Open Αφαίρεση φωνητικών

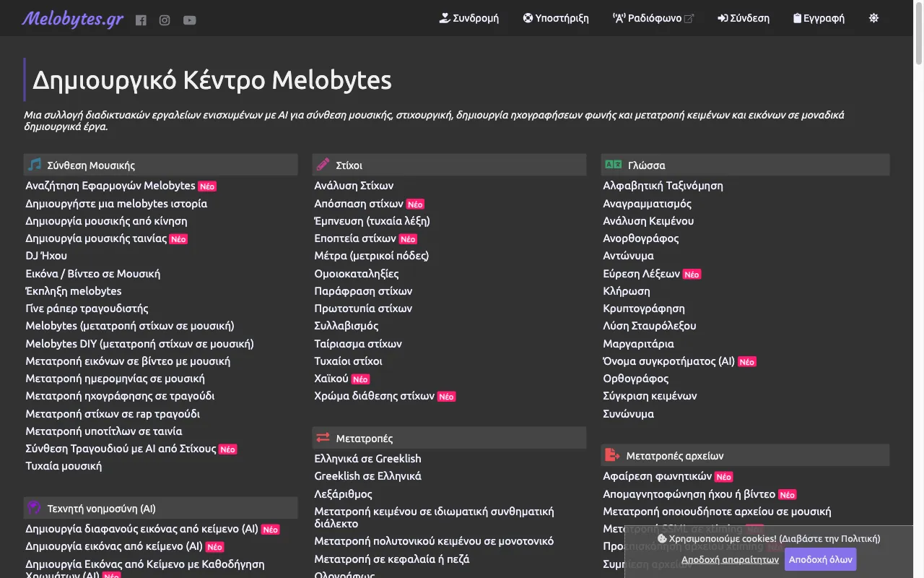(657, 476)
